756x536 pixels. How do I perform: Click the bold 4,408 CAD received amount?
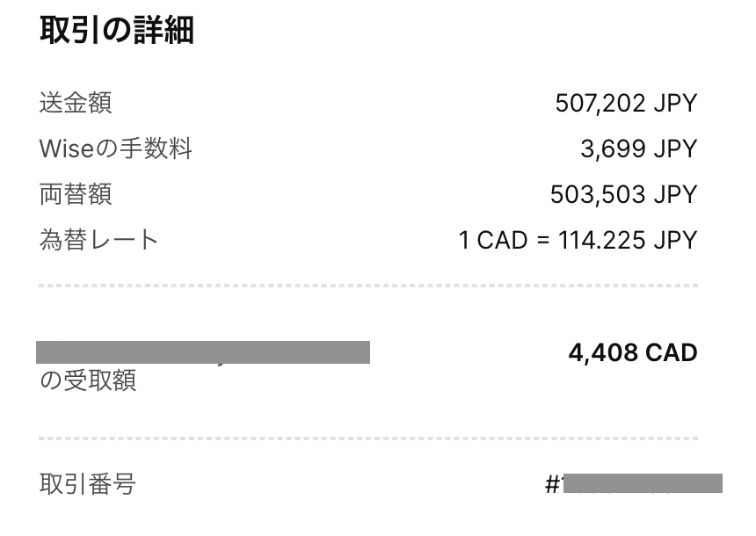(x=633, y=353)
